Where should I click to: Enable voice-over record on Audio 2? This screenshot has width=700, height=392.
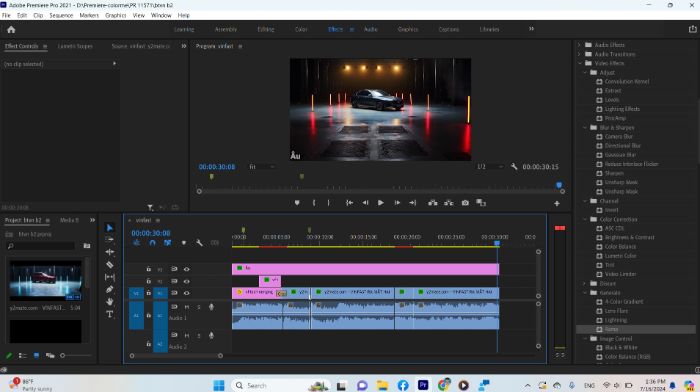pos(211,335)
